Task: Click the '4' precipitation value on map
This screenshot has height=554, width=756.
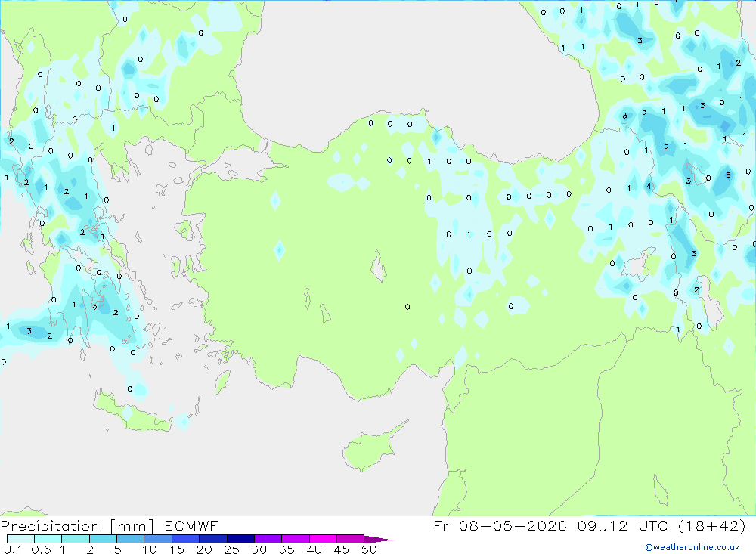Action: click(x=649, y=186)
